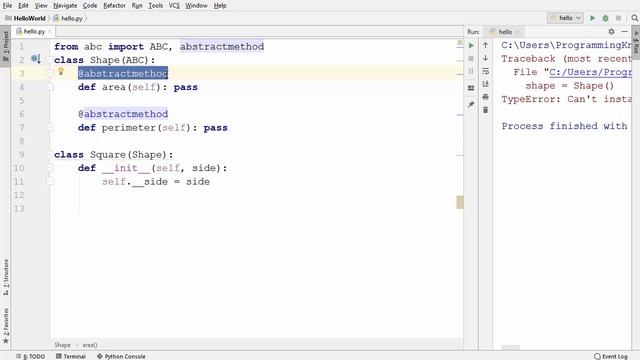Screen dimensions: 640x360
Task: Pause output in the Run panel
Action: (x=471, y=71)
